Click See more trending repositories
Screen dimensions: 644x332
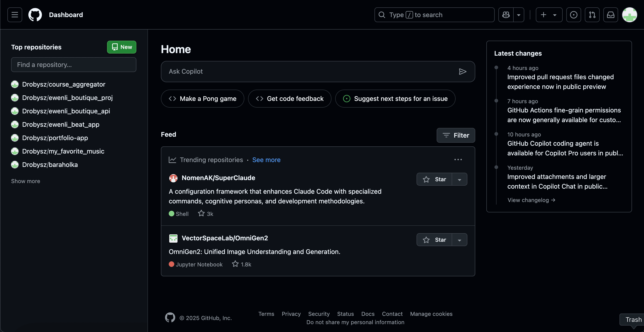coord(266,160)
